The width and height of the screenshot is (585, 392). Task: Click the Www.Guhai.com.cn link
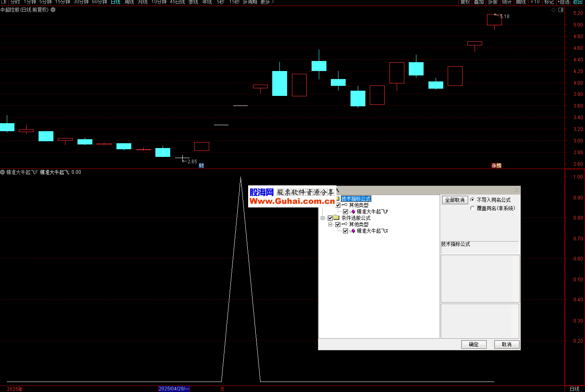[x=292, y=201]
